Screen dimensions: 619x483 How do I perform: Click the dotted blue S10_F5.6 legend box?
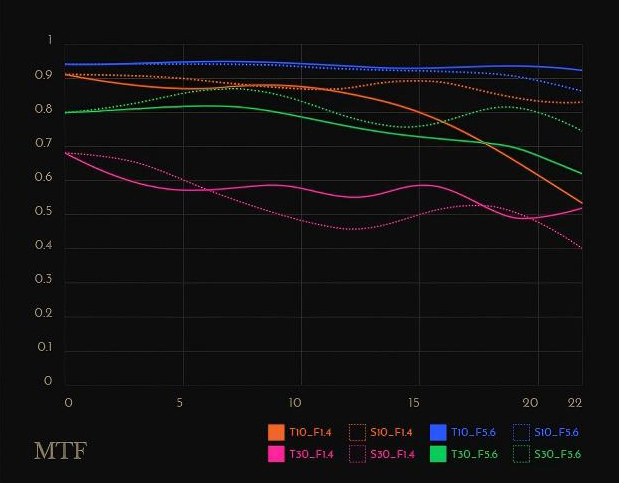pos(520,432)
